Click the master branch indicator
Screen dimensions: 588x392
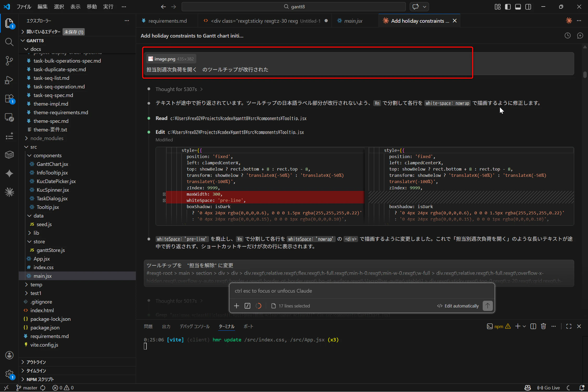(x=30, y=388)
